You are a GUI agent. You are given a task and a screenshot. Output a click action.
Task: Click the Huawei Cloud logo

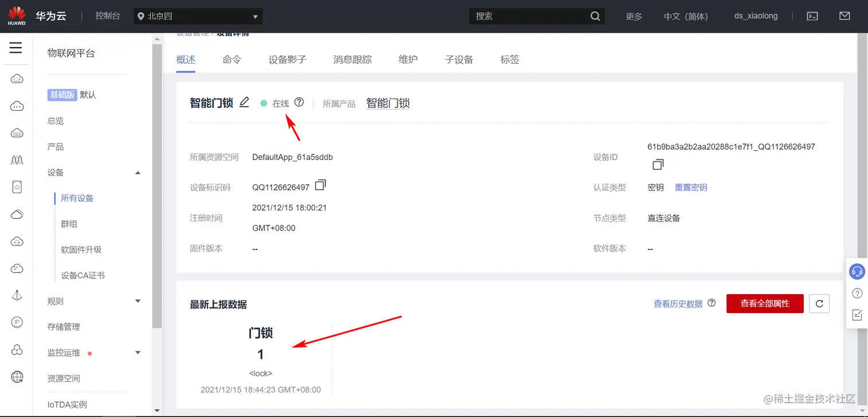17,16
